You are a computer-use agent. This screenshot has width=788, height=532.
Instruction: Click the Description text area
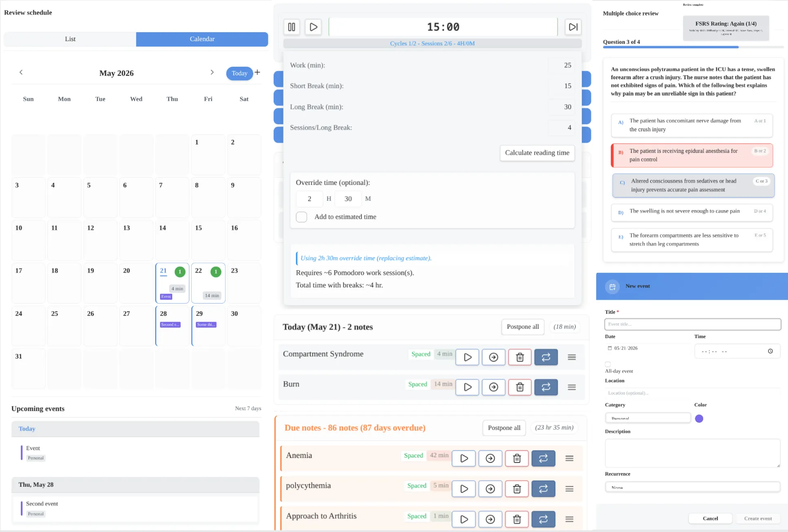[x=693, y=453]
